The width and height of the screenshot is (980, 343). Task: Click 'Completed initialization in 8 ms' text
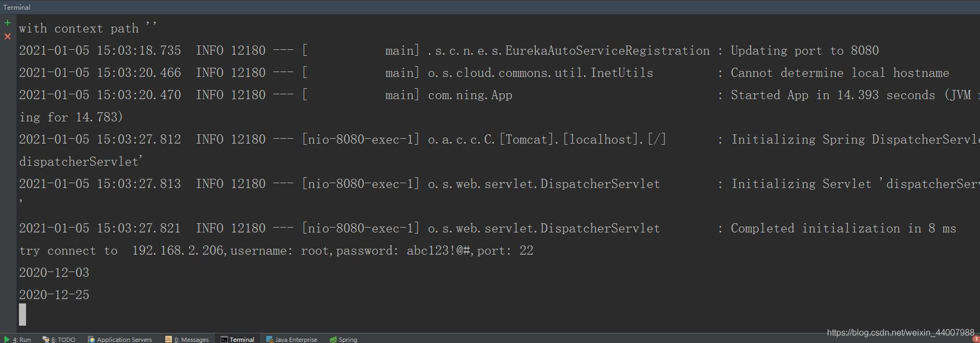tap(843, 228)
